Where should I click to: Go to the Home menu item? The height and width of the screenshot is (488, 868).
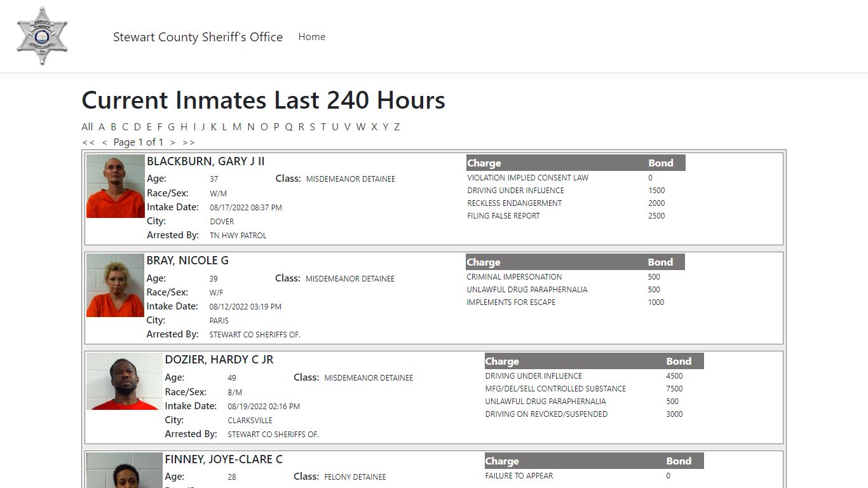(311, 37)
